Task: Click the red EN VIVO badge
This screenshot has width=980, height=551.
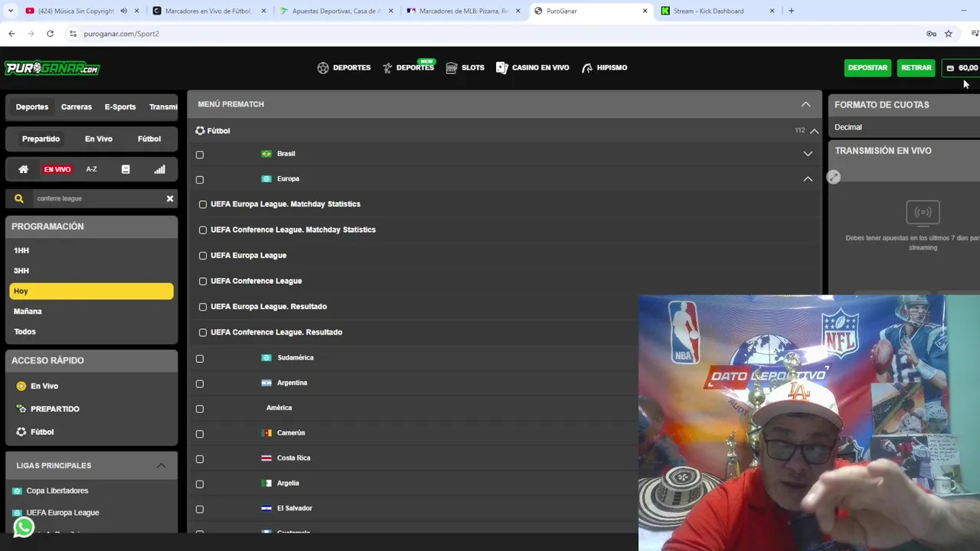Action: [57, 169]
